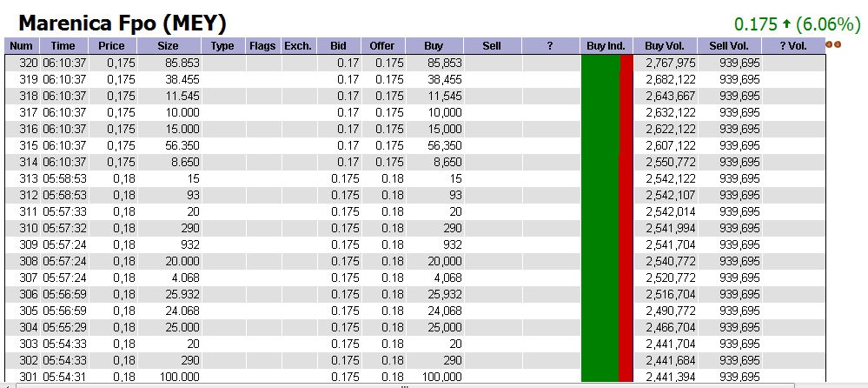The width and height of the screenshot is (868, 388).
Task: Click Size value 38.455 in row 319
Action: click(182, 79)
